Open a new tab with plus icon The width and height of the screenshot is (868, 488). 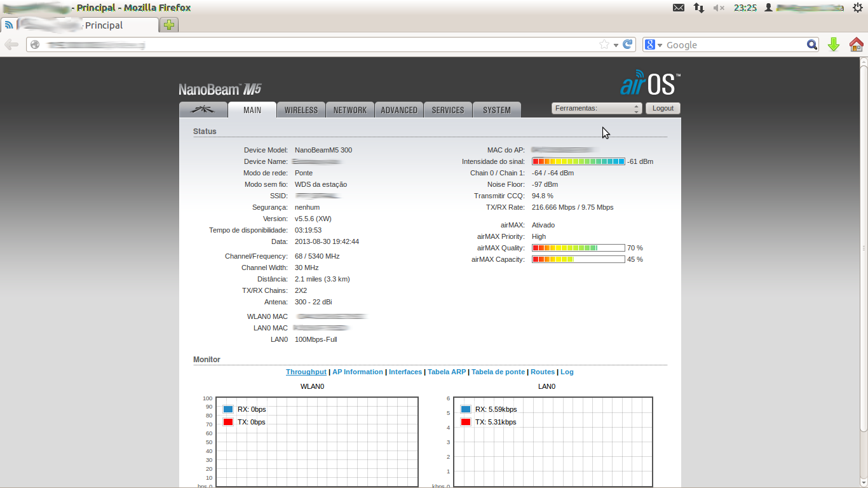[x=169, y=25]
